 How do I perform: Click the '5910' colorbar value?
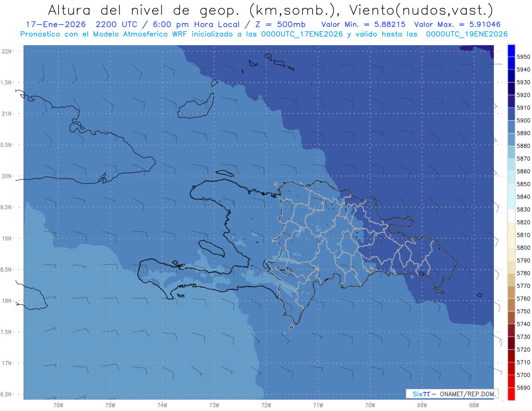tap(523, 108)
